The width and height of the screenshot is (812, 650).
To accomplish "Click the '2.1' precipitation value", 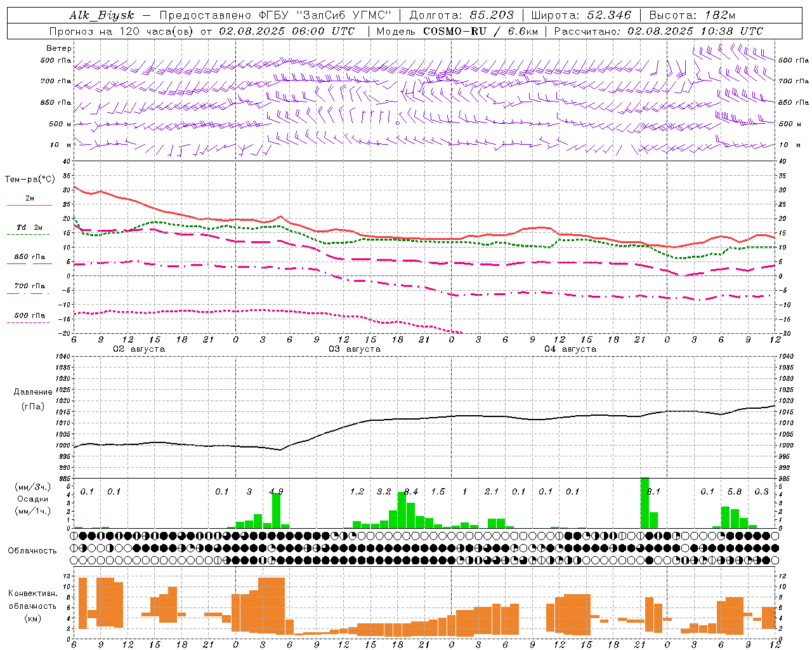I will point(492,492).
